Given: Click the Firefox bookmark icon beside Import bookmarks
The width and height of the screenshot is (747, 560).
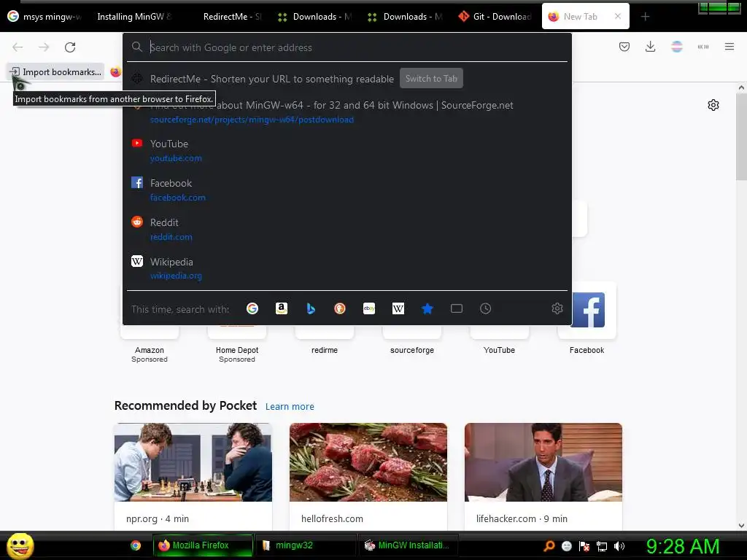Looking at the screenshot, I should [115, 72].
